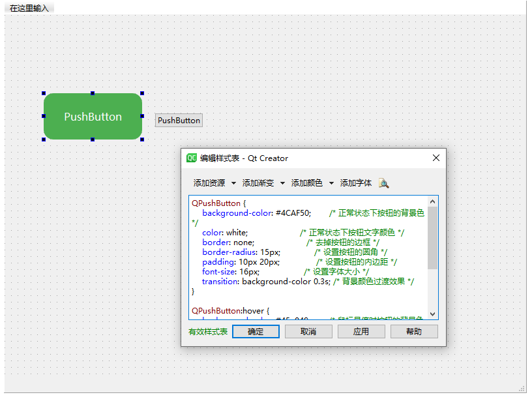Click the top-left selection handle of green button
This screenshot has width=532, height=397.
coord(44,93)
